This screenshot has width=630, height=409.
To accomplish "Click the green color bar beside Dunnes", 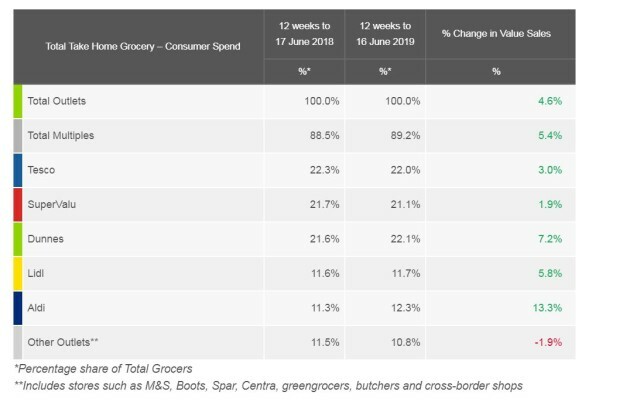I will pyautogui.click(x=19, y=239).
